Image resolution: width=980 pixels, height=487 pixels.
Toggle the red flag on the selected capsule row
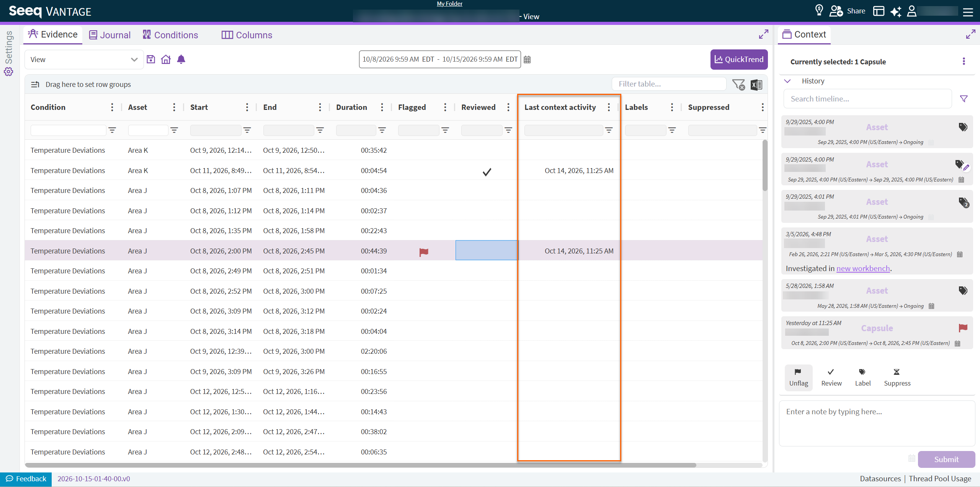424,252
